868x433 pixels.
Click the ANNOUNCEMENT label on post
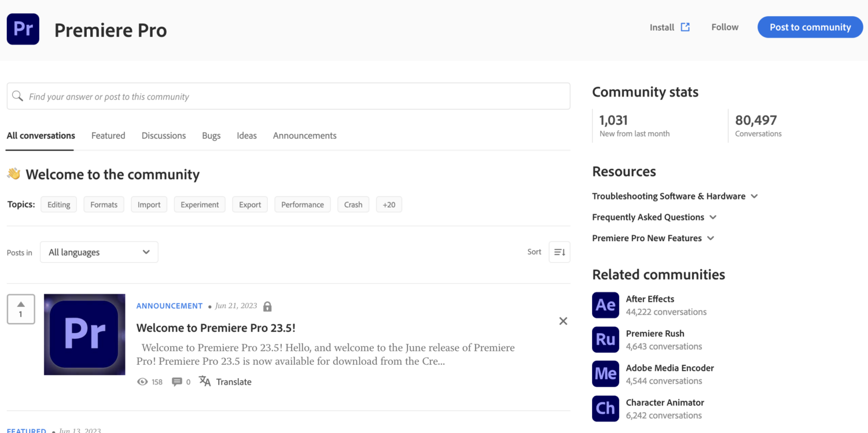(x=170, y=306)
